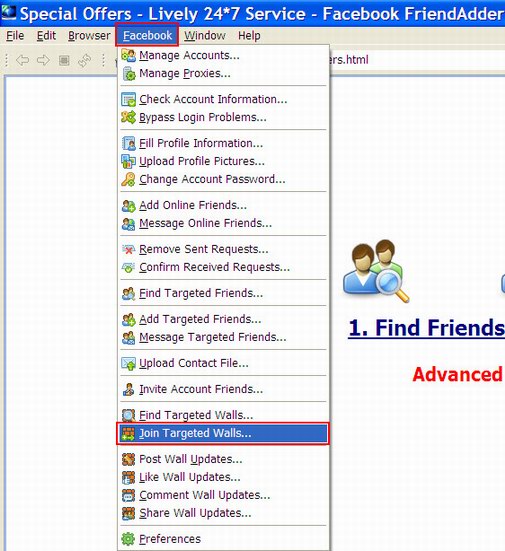Click the Find Friends people magnifier image

tap(376, 271)
